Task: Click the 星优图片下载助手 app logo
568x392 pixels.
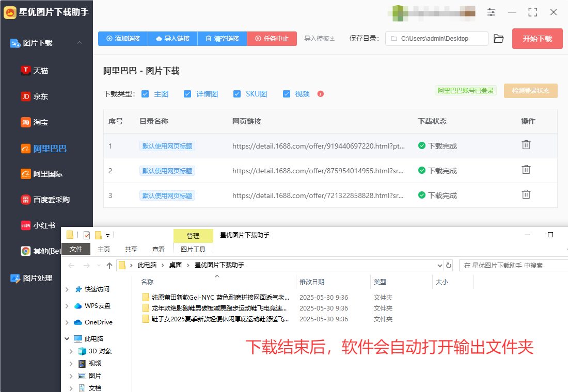Action: click(10, 12)
